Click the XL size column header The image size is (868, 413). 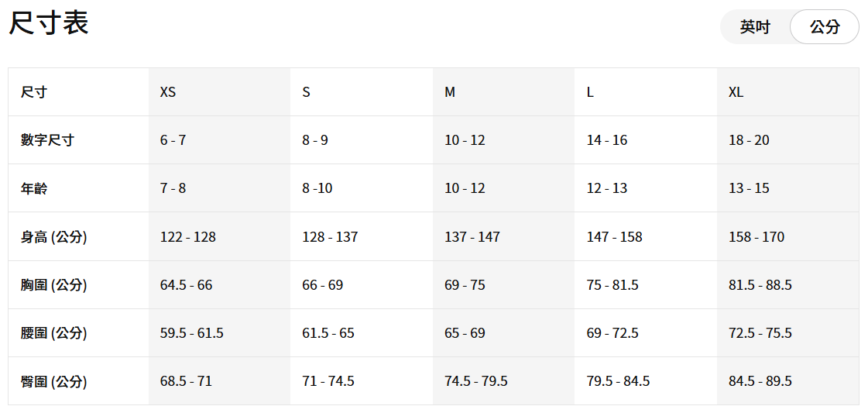(x=736, y=92)
